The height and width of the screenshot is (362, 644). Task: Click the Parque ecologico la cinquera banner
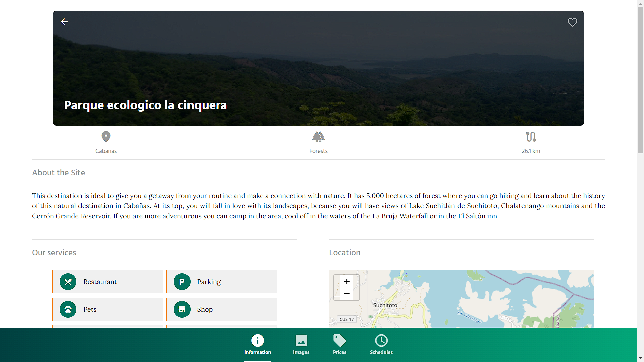(x=318, y=68)
